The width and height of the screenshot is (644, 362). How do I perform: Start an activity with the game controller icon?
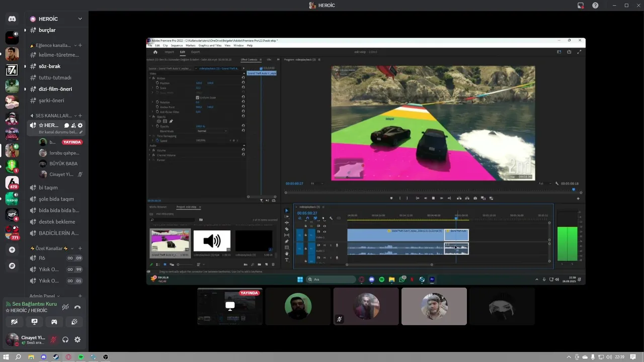(x=54, y=322)
